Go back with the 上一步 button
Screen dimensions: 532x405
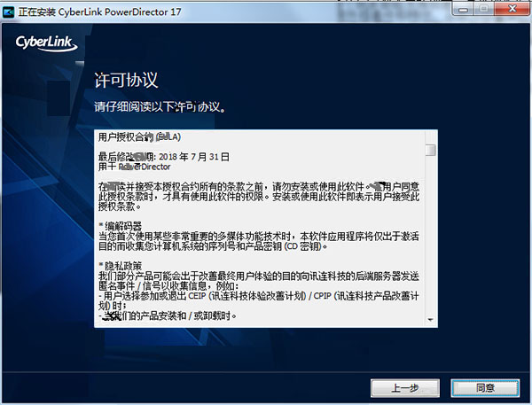click(x=405, y=388)
